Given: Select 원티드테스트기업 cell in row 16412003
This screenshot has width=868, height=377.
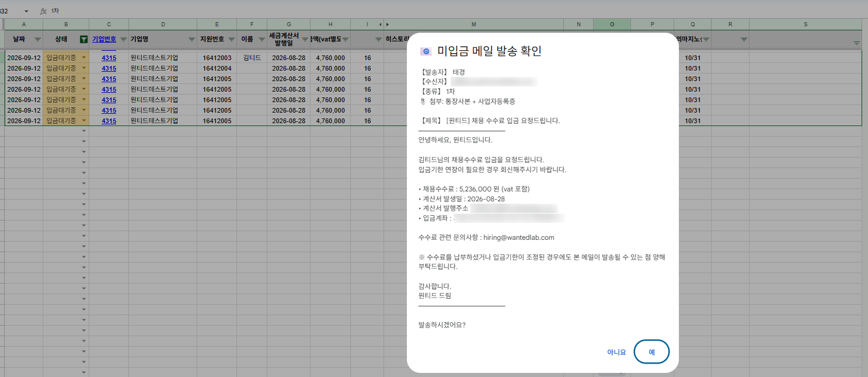Looking at the screenshot, I should pos(163,58).
